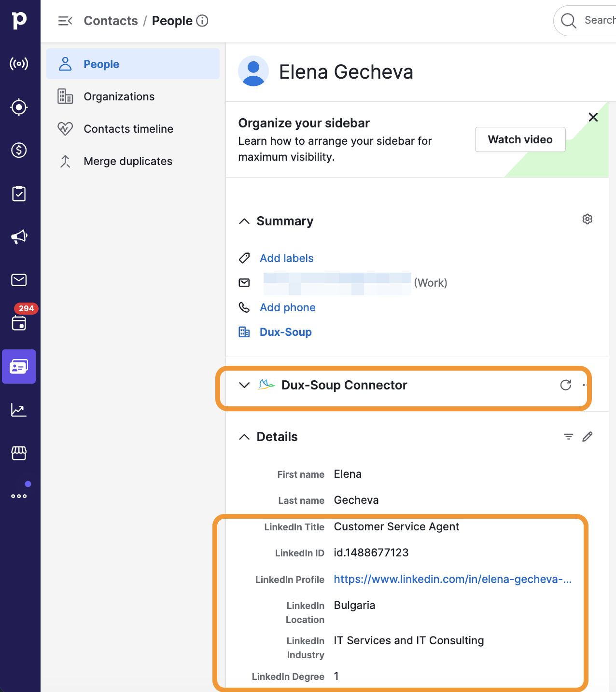Expand the Dux-Soup Connector section
Screen dimensions: 616x692
coord(244,385)
